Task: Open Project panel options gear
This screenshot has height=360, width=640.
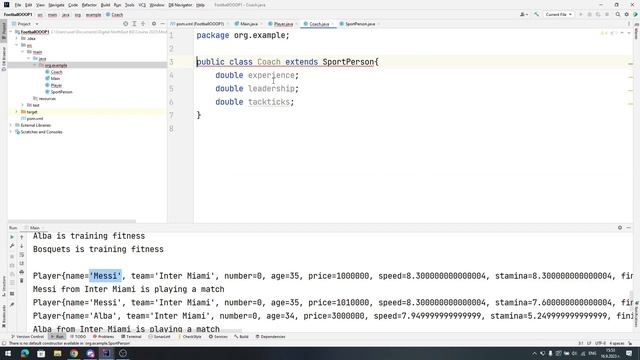Action: 154,24
